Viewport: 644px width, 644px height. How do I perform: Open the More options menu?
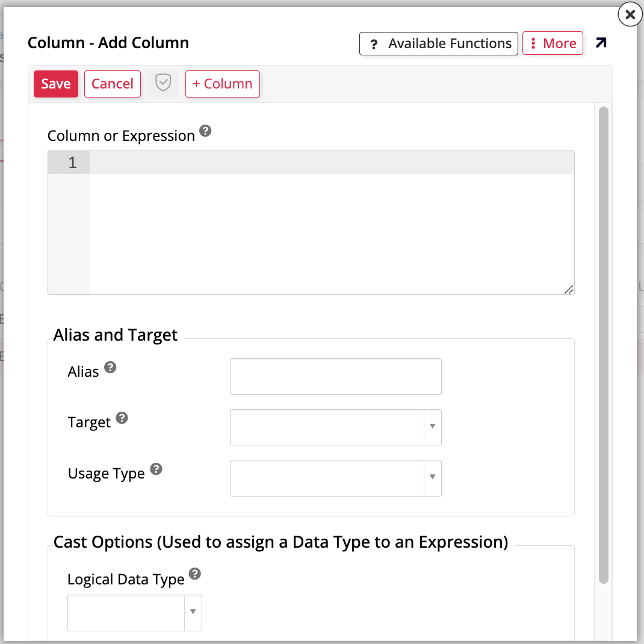553,43
